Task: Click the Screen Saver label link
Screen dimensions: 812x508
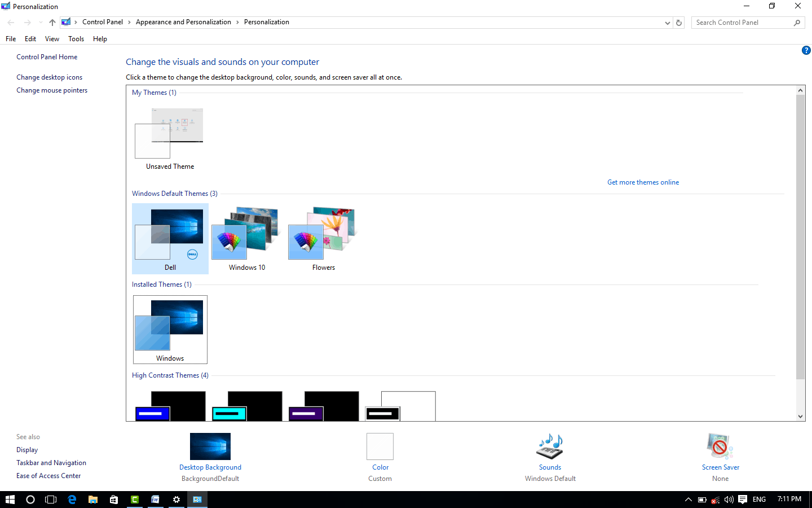Action: click(720, 467)
